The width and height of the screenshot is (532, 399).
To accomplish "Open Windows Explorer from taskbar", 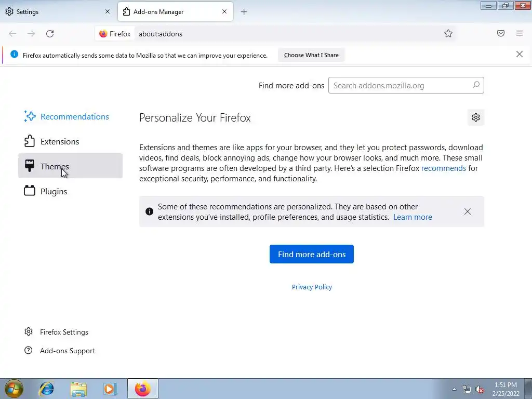I will pyautogui.click(x=78, y=389).
